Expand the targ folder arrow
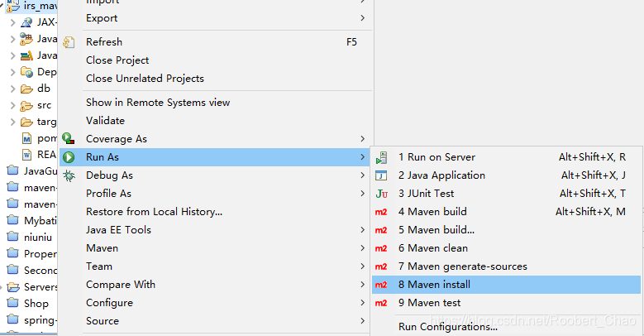 tap(12, 122)
